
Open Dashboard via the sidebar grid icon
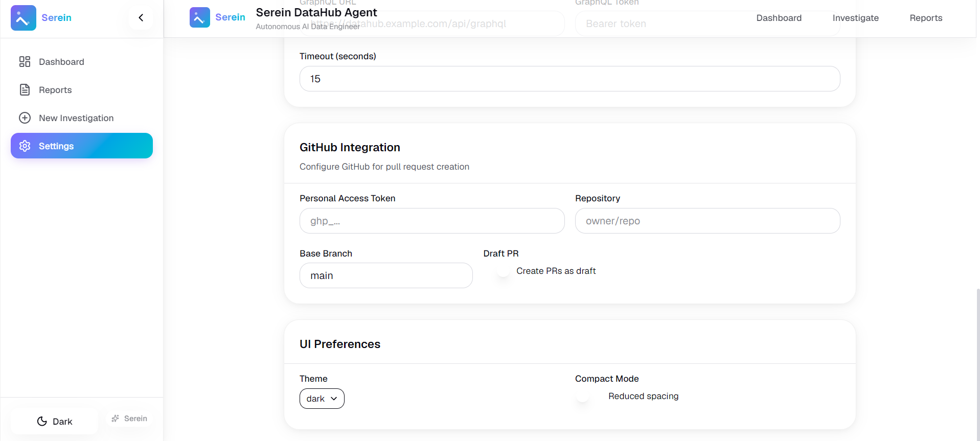25,62
